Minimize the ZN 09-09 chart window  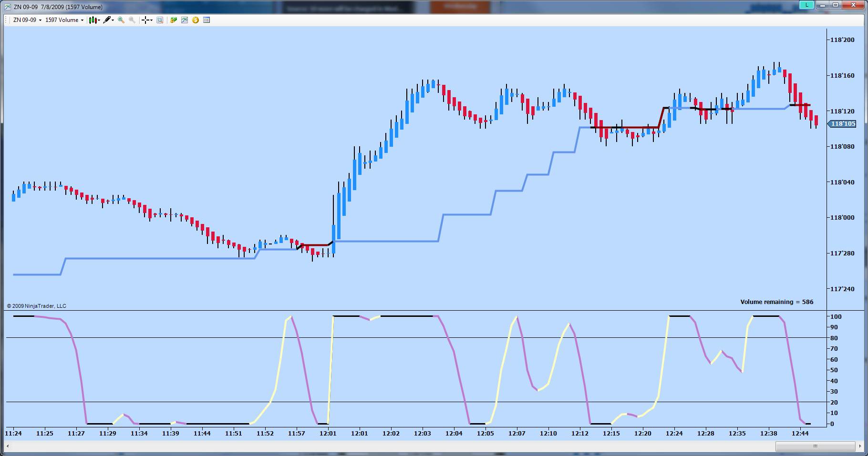point(823,5)
